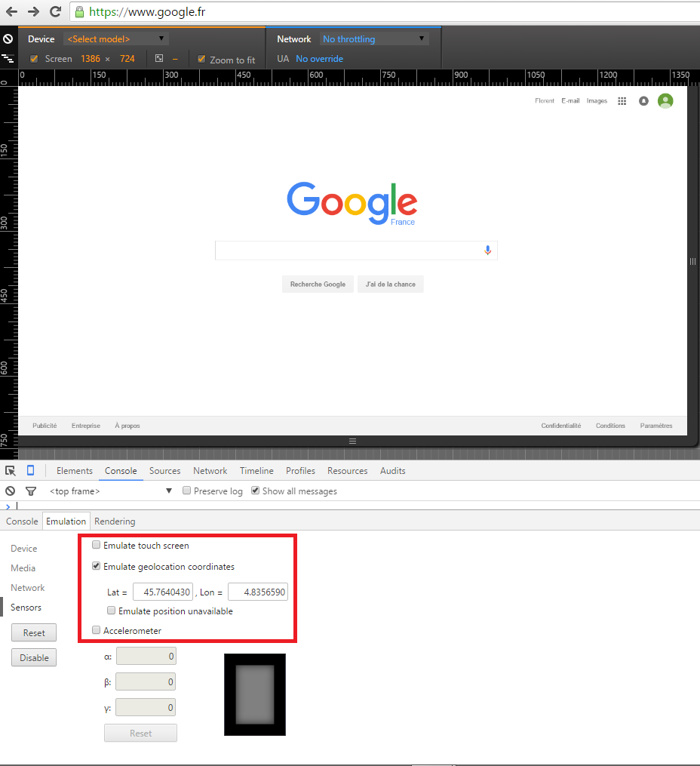Go forward with the browser forward arrow
The image size is (700, 766).
coord(33,12)
